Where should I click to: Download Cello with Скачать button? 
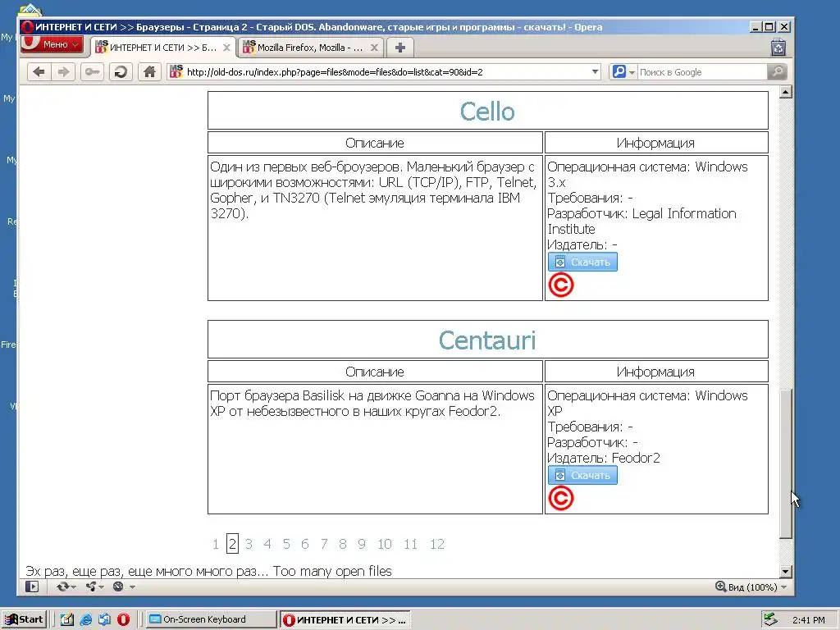[582, 262]
